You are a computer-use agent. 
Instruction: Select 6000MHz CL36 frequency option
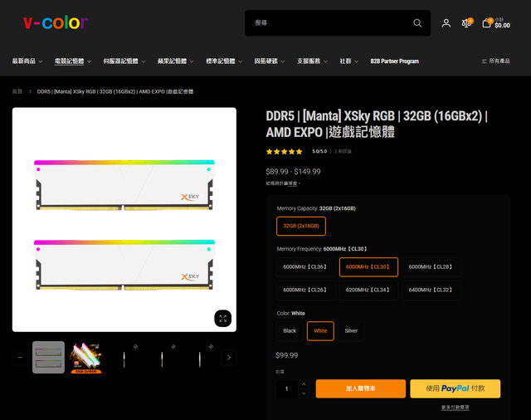click(305, 267)
